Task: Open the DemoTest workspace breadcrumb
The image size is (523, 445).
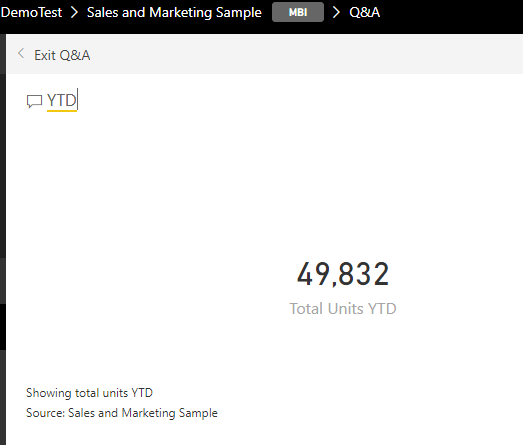Action: (31, 12)
